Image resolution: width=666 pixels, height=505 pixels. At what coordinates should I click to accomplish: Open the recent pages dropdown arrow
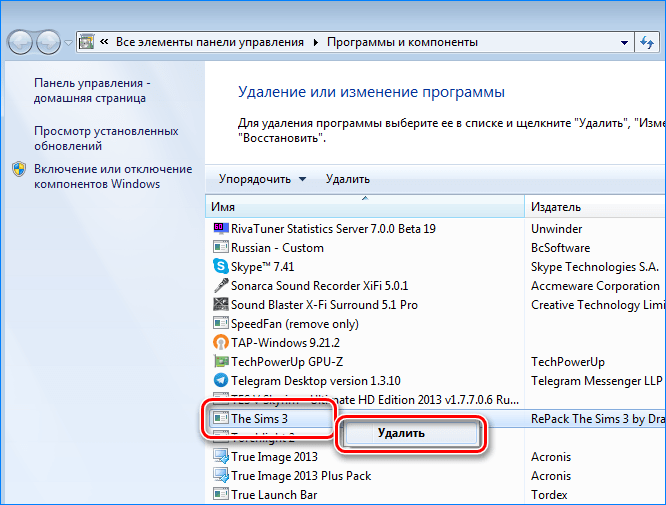68,43
